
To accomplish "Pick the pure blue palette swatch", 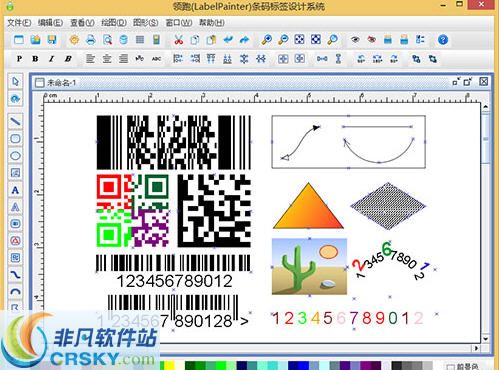I will [x=304, y=366].
